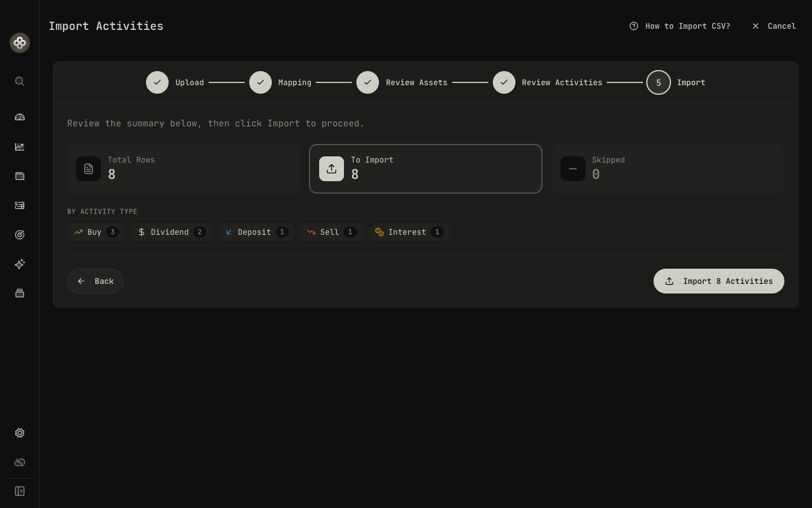The image size is (812, 508).
Task: Click the Import Activities page title
Action: [x=106, y=26]
